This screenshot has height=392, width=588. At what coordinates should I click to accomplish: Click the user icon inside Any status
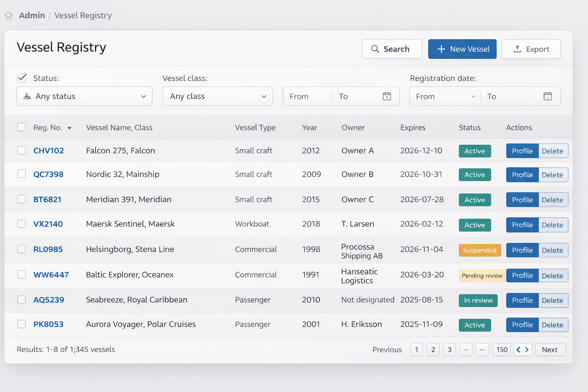(x=27, y=96)
